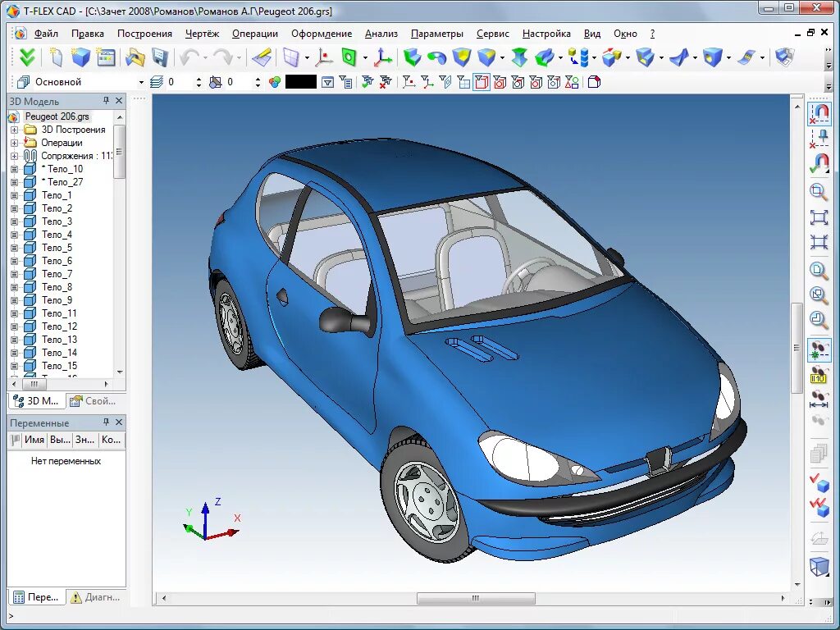Image resolution: width=840 pixels, height=630 pixels.
Task: Click the Undo arrow icon
Action: [x=189, y=57]
